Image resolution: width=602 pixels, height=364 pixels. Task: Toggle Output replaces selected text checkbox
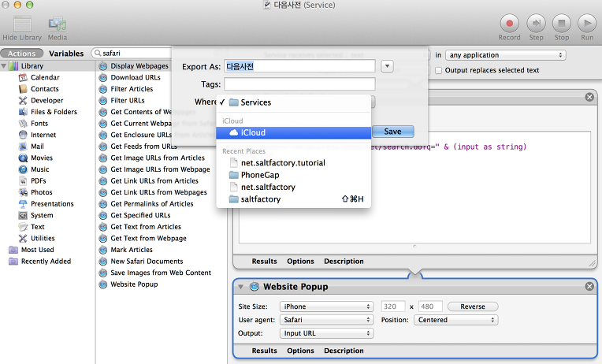coord(438,71)
